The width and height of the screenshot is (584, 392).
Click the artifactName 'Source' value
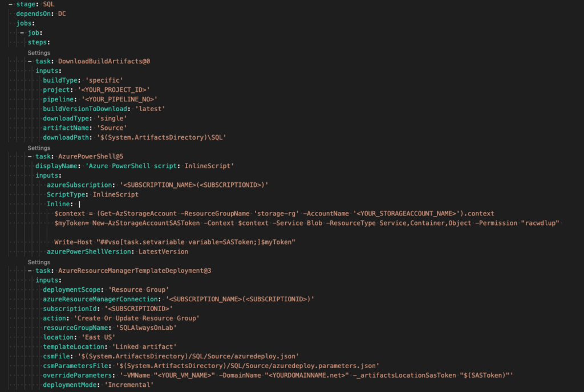click(x=112, y=128)
